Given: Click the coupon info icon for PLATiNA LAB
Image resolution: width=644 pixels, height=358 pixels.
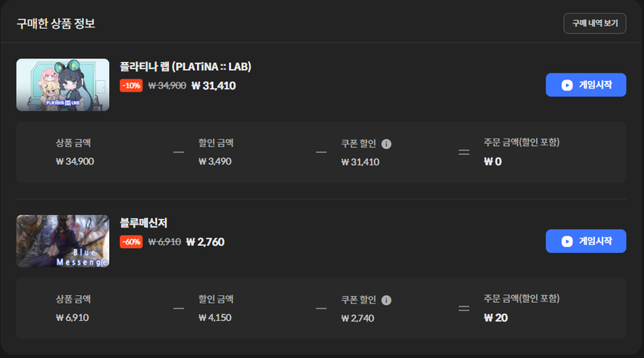Looking at the screenshot, I should (386, 144).
